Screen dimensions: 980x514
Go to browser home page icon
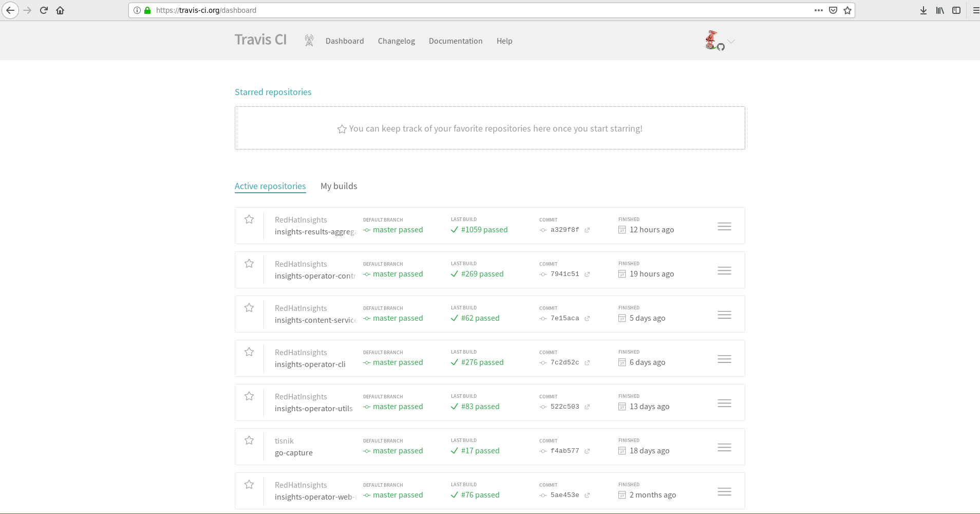click(x=60, y=10)
